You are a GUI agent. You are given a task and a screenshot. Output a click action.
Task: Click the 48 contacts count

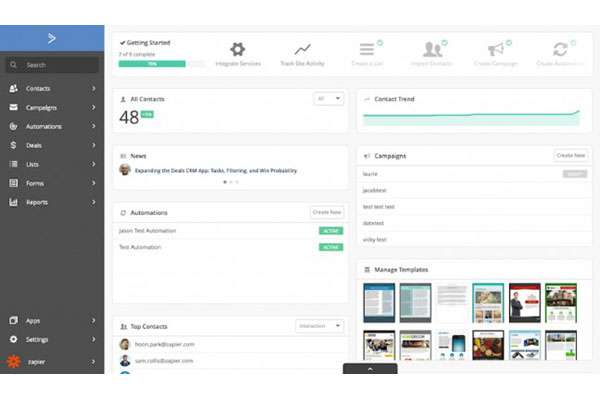pyautogui.click(x=129, y=118)
